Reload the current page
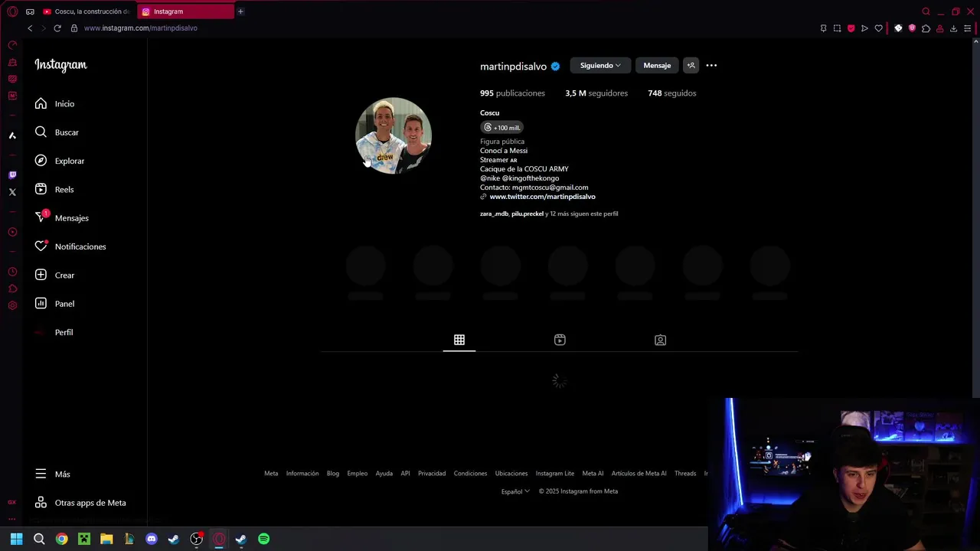The image size is (980, 551). click(57, 28)
